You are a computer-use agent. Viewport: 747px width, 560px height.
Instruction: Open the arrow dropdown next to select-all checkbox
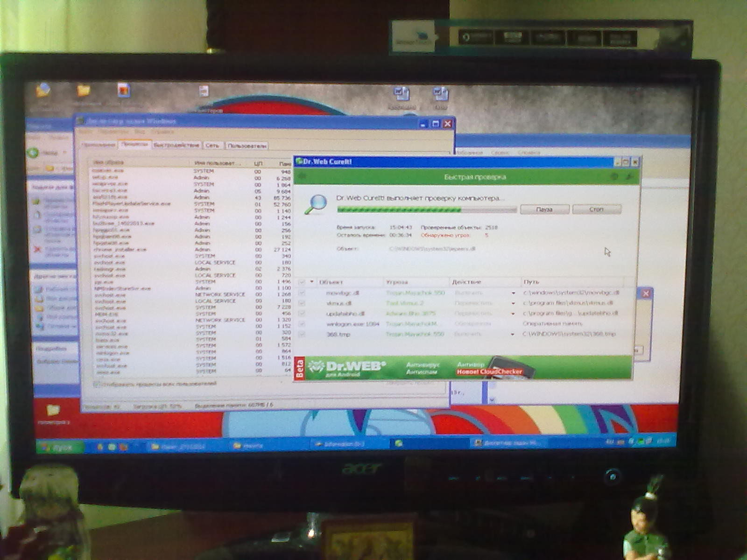click(x=311, y=282)
